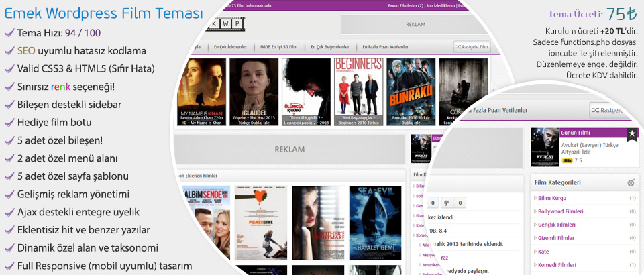This screenshot has width=644, height=275.
Task: Open the Komedi Filmleri category link
Action: point(558,265)
